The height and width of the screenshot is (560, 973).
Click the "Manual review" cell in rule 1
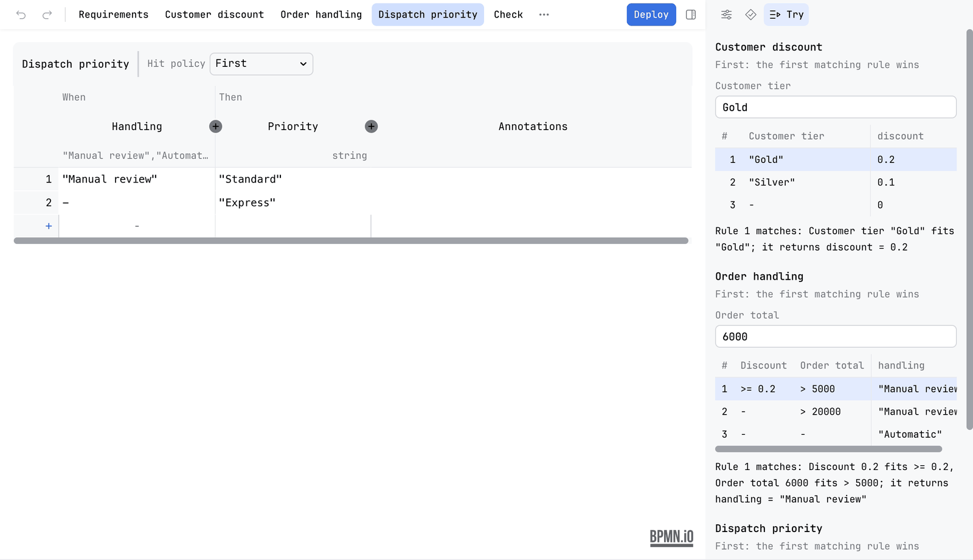(x=137, y=179)
